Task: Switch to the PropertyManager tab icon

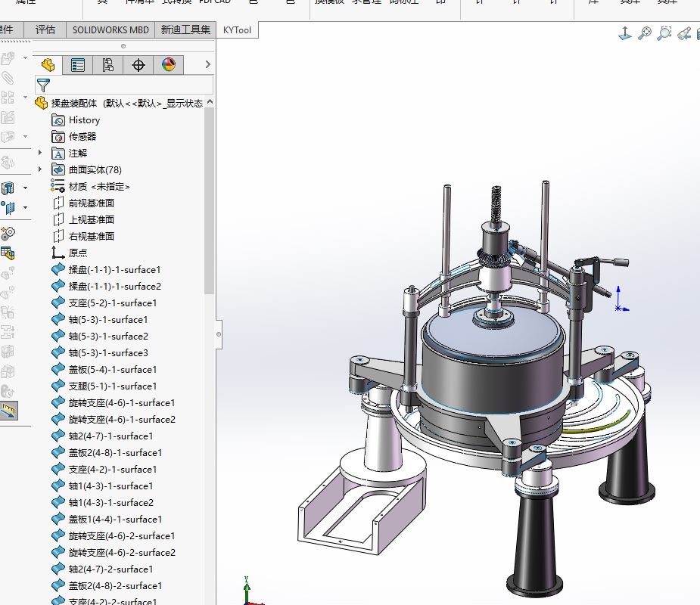Action: point(78,65)
